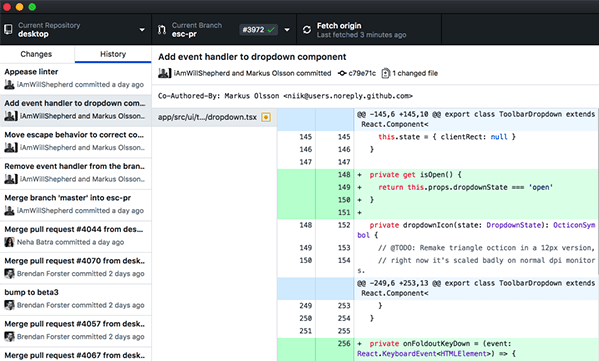Viewport: 599px width, 361px height.
Task: Click the co-author avatars in the commit header
Action: click(164, 73)
